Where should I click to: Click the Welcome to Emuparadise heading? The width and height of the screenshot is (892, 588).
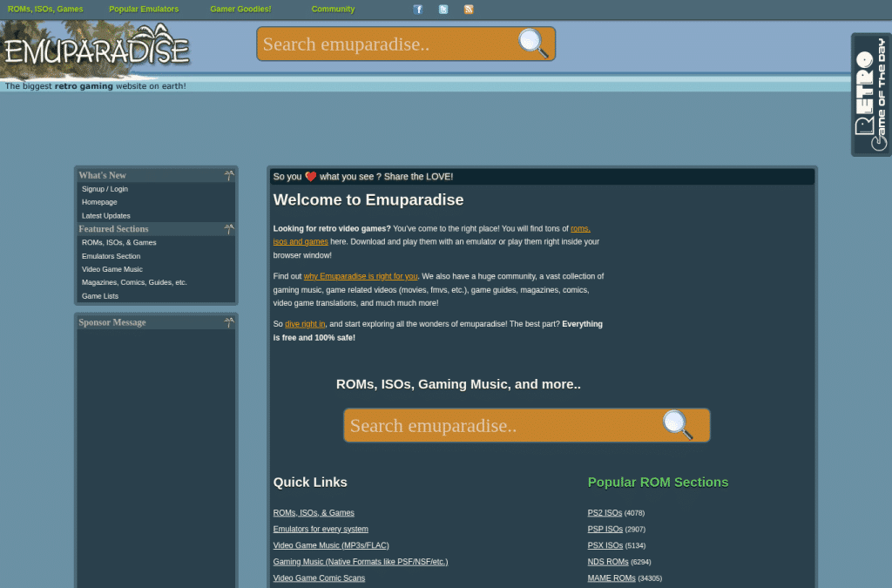tap(368, 199)
